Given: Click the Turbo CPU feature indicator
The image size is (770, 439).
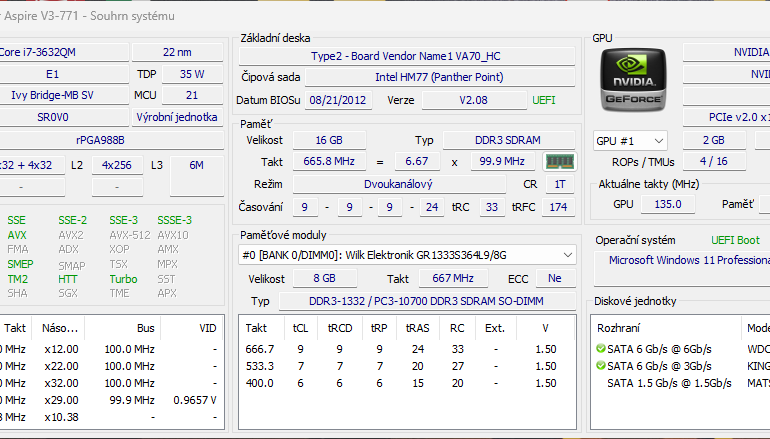Looking at the screenshot, I should point(123,279).
